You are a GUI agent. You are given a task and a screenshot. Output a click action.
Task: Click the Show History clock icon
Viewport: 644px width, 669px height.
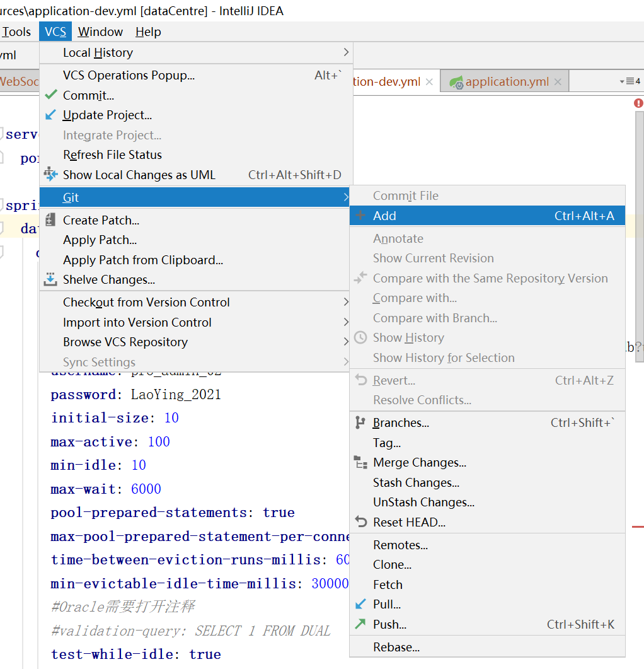(x=360, y=337)
